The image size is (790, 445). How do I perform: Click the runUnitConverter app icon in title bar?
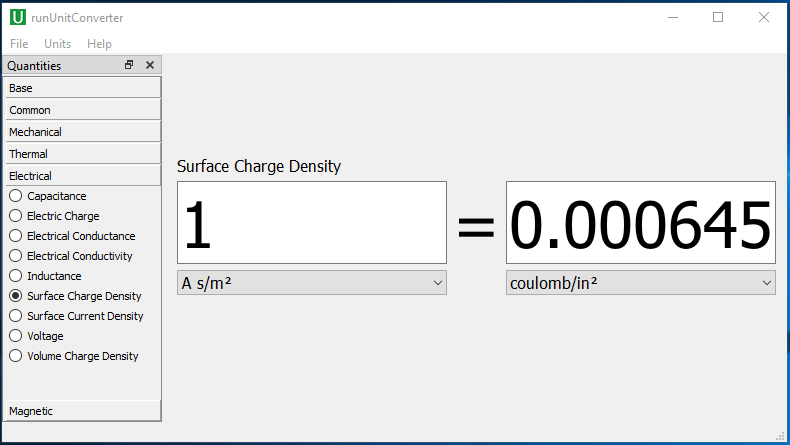point(17,17)
